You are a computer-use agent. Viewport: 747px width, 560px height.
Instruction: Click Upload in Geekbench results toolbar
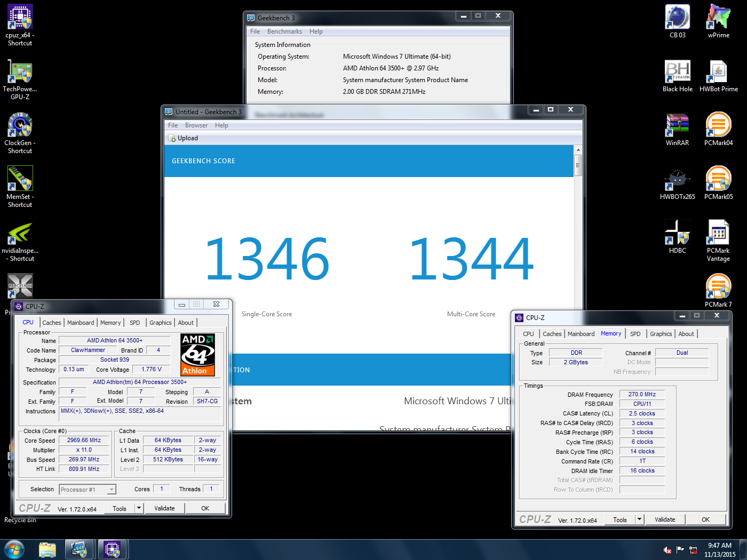click(x=183, y=138)
